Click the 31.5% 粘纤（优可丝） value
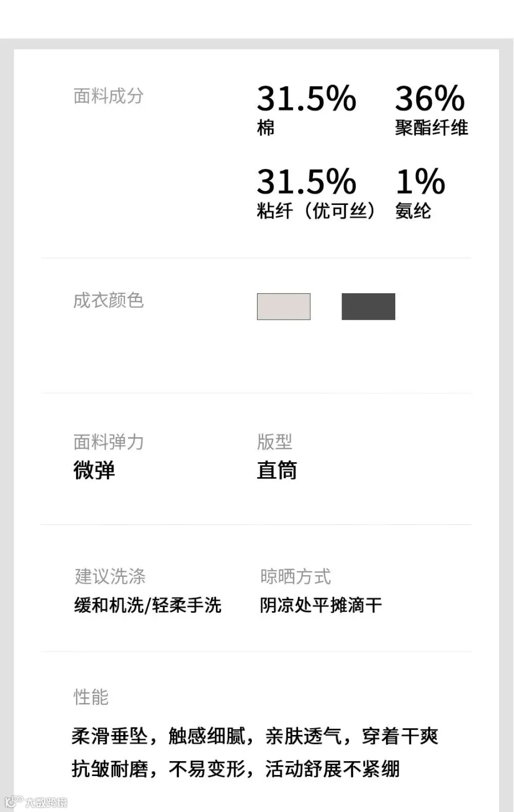 click(316, 193)
